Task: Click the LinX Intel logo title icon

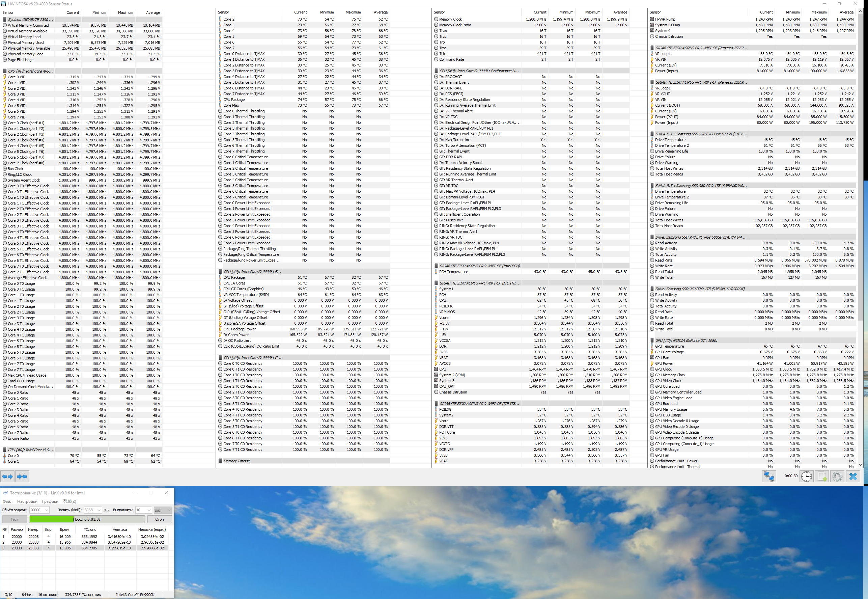Action: point(5,493)
